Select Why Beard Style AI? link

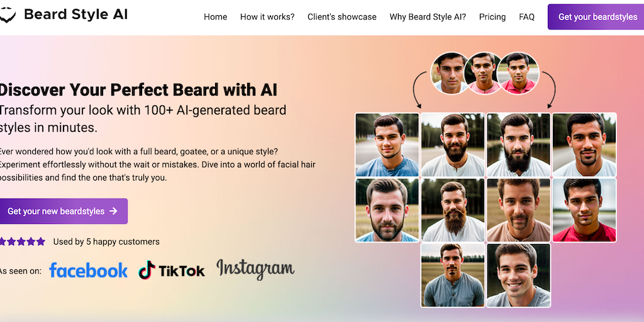(428, 17)
